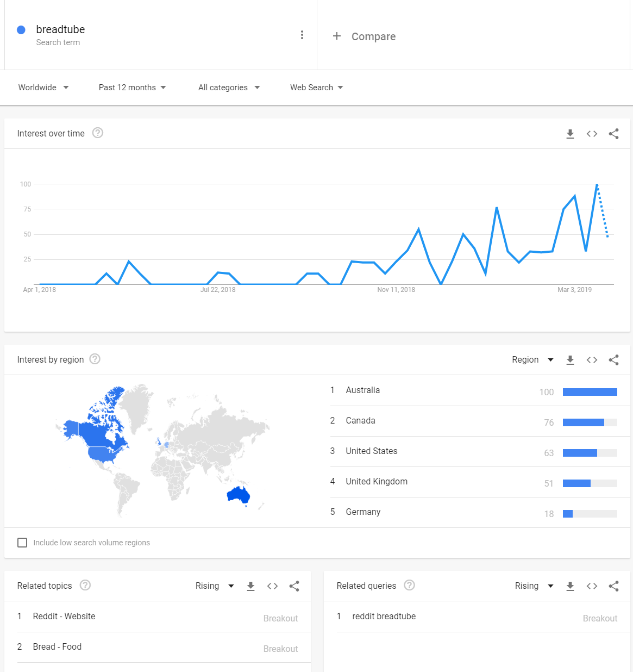Open the Web Search type dropdown
This screenshot has height=672, width=633.
click(x=317, y=88)
